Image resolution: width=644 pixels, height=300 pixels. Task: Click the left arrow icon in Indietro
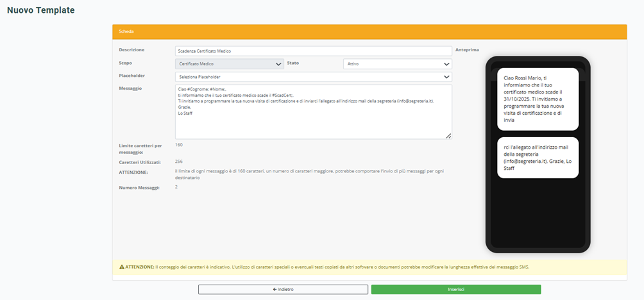pyautogui.click(x=275, y=290)
